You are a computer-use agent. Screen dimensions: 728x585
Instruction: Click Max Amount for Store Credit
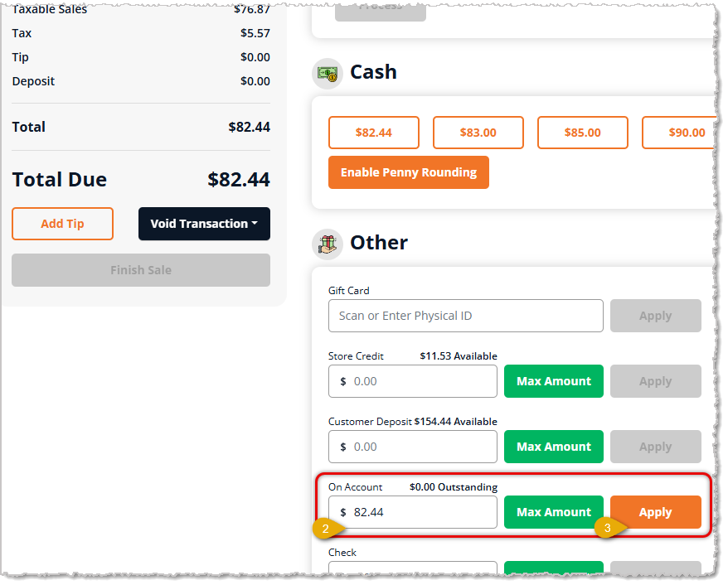click(x=554, y=381)
